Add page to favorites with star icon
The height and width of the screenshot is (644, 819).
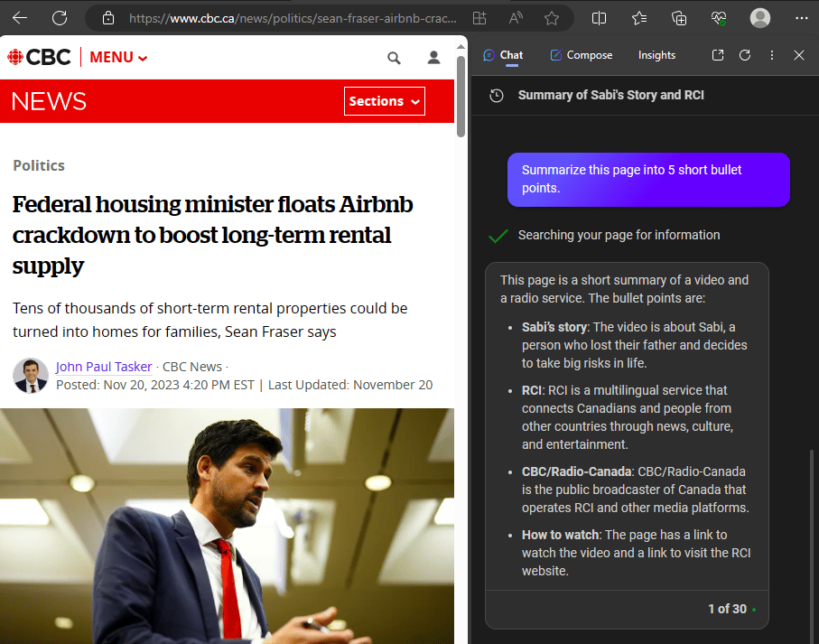(552, 18)
